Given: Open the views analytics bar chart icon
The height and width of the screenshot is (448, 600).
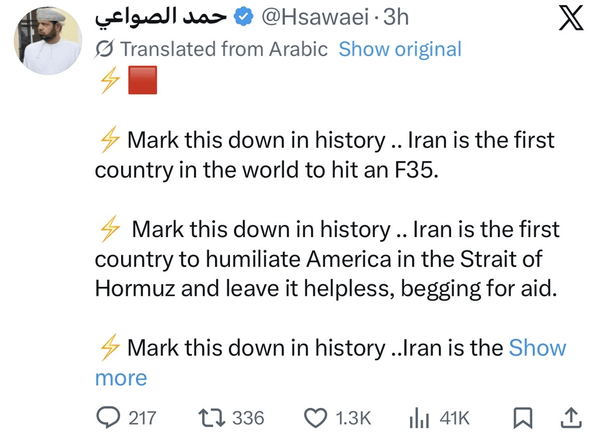Looking at the screenshot, I should pyautogui.click(x=420, y=417).
